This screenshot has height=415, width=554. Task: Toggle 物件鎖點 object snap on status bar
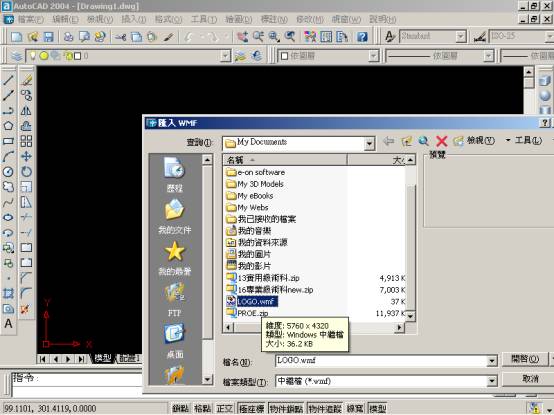point(286,409)
